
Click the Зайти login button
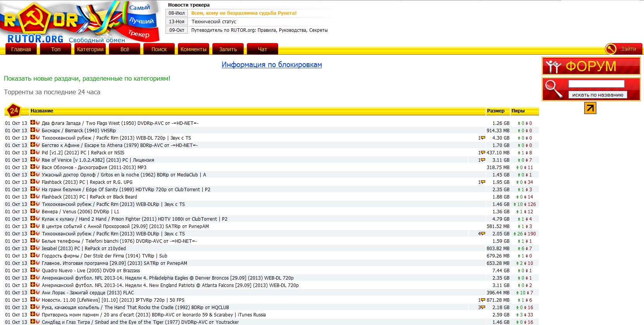tap(629, 49)
